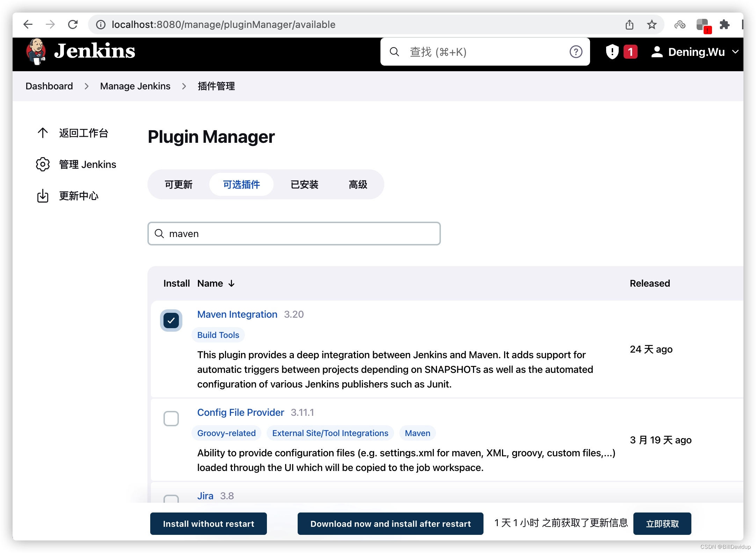Focus the header 查找 search box

point(485,52)
